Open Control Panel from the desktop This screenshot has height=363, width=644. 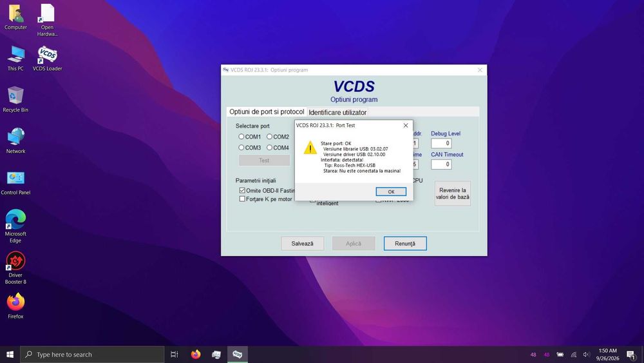pyautogui.click(x=15, y=182)
